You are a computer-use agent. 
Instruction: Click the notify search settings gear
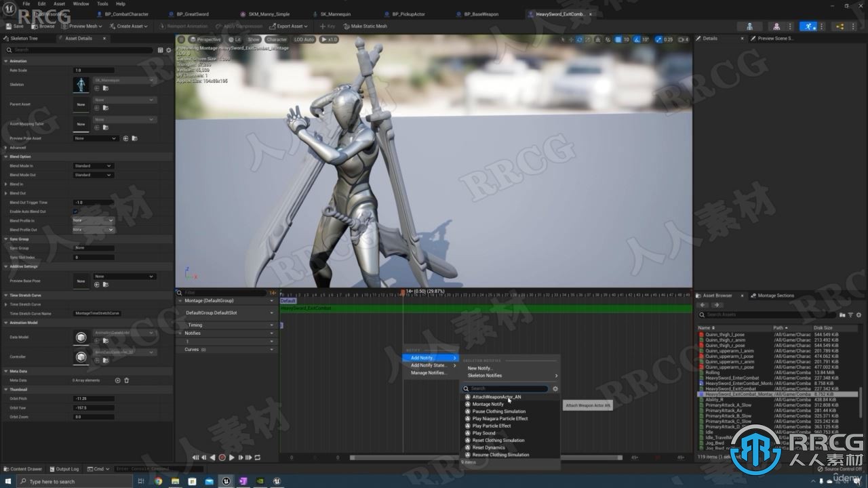(x=555, y=389)
